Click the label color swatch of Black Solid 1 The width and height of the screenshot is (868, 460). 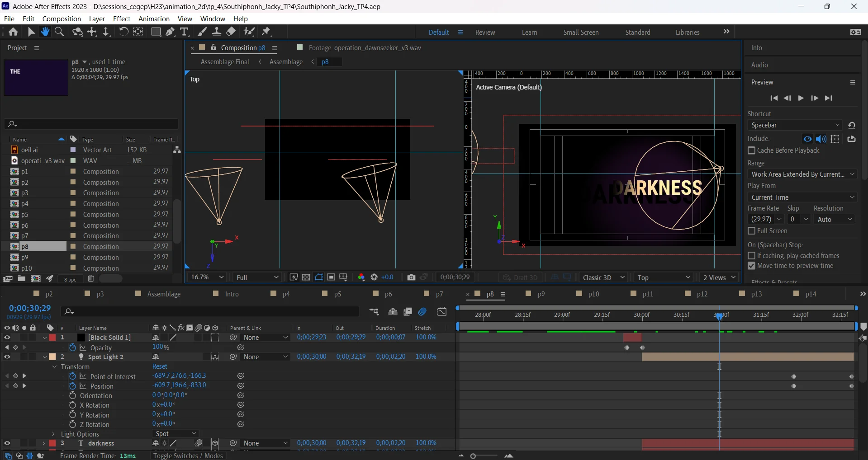pyautogui.click(x=52, y=338)
